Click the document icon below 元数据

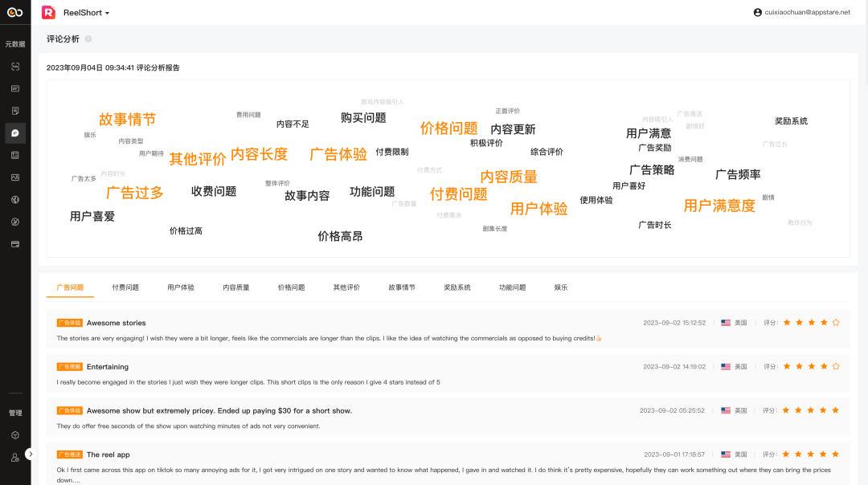(15, 110)
